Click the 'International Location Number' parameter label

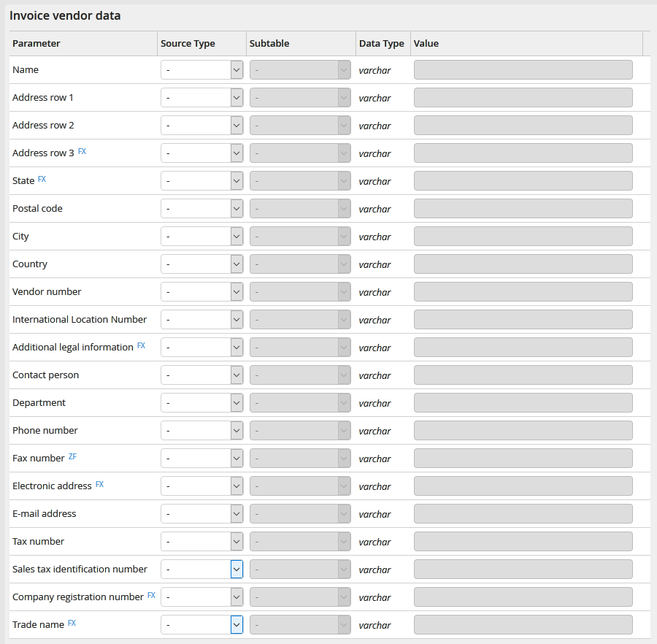80,320
